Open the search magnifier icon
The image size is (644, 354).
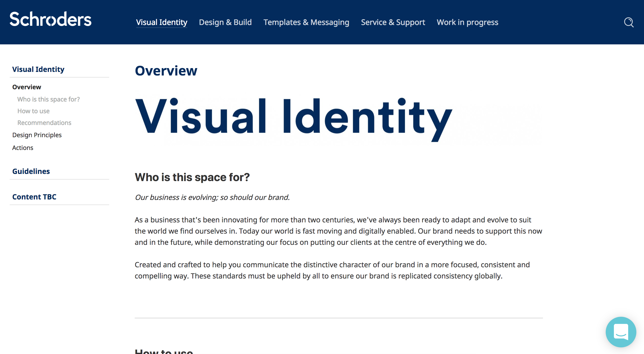[629, 22]
